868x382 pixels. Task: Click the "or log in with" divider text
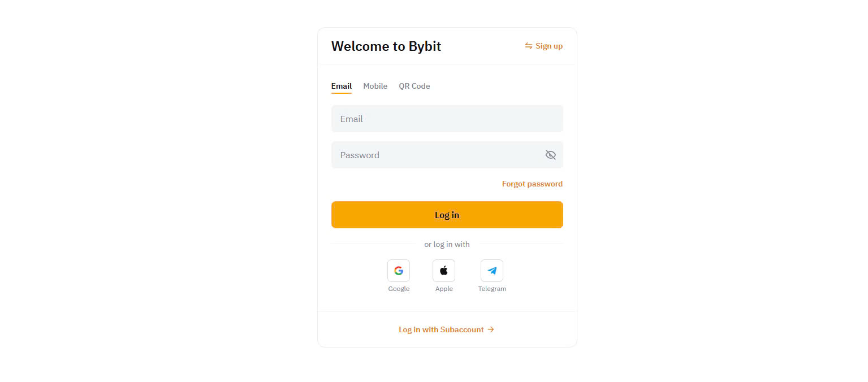(x=447, y=244)
